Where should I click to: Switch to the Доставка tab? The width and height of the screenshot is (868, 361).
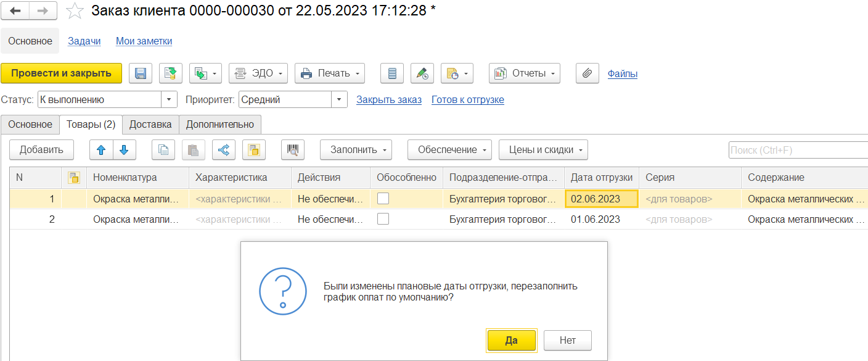[x=150, y=124]
